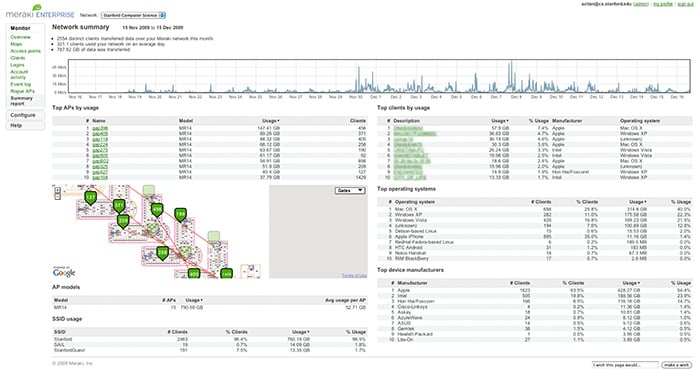The width and height of the screenshot is (700, 373).
Task: Click '52.71 GB' avg usage per AP value
Action: (x=356, y=307)
